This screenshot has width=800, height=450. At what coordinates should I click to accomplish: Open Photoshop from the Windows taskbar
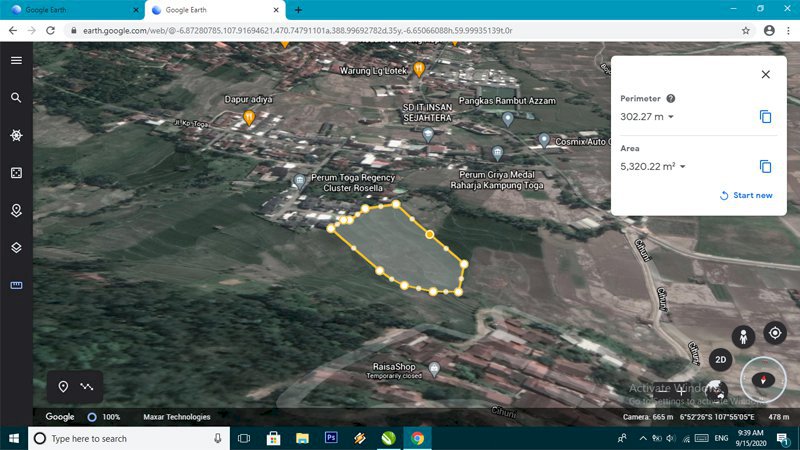331,438
